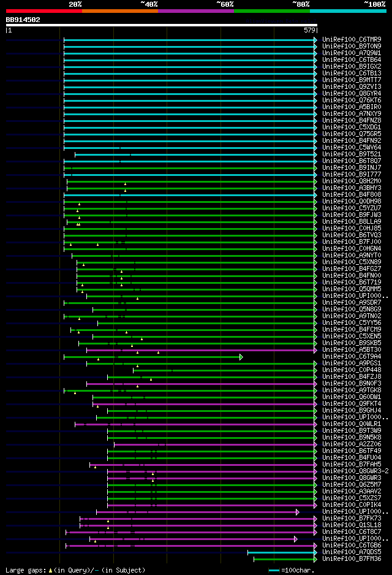
Task: Click the orange ~40% identity legend segment
Action: coord(120,11)
